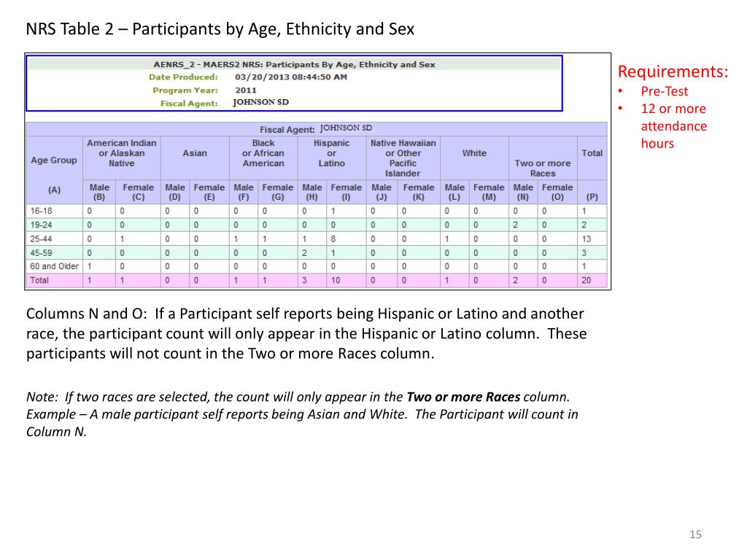Click the Program Year 2011 value
Image resolution: width=747 pixels, height=560 pixels.
[246, 90]
